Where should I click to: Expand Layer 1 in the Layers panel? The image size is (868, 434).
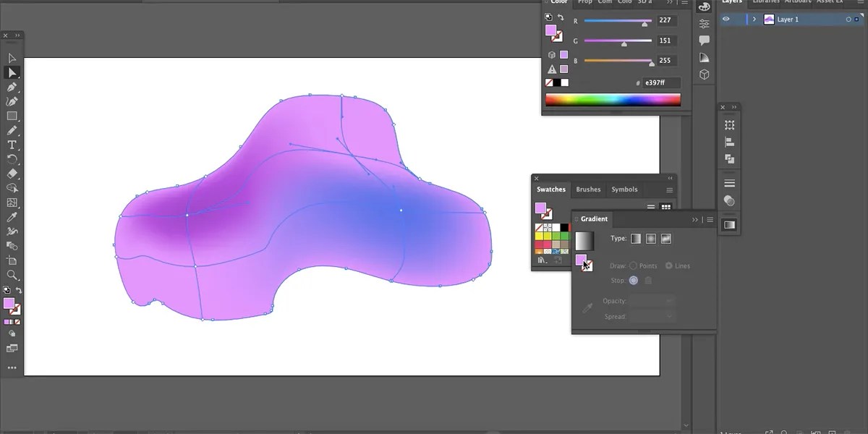click(x=754, y=19)
